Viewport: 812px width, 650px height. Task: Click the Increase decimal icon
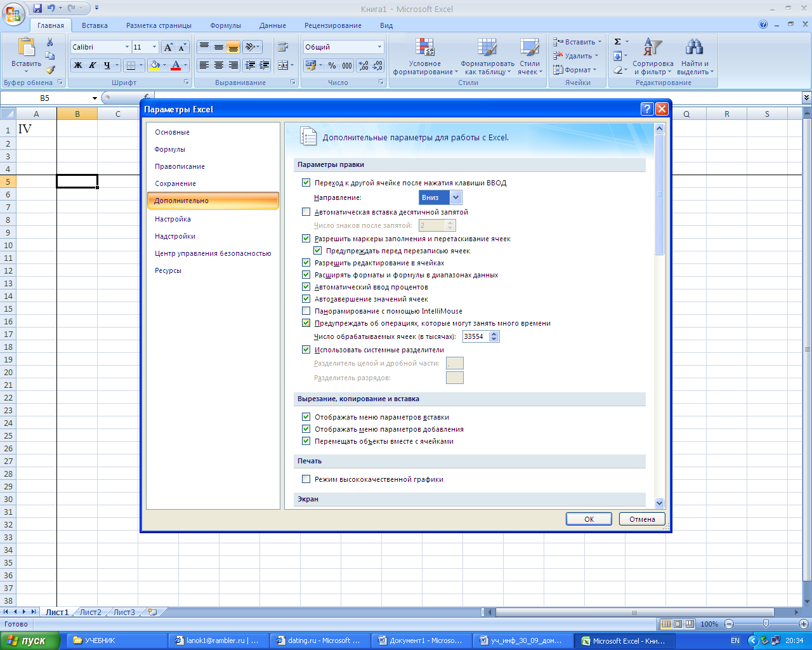(x=363, y=65)
